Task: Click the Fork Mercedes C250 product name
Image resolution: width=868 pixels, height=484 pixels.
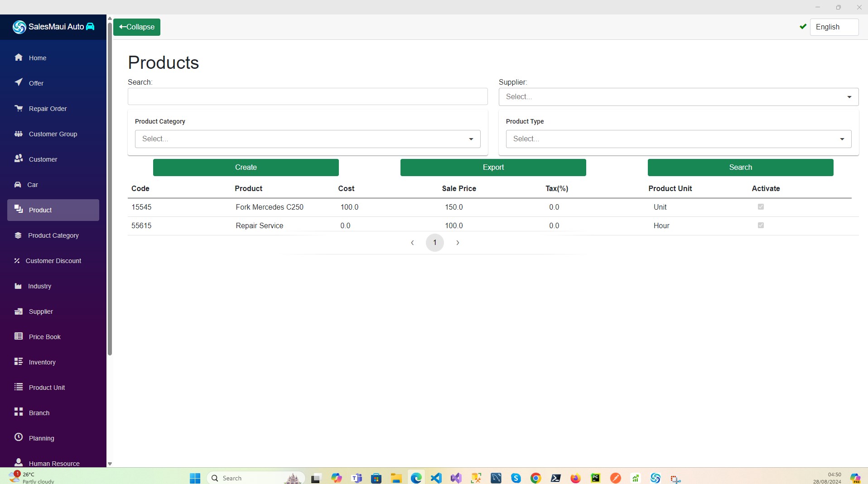Action: pos(270,207)
